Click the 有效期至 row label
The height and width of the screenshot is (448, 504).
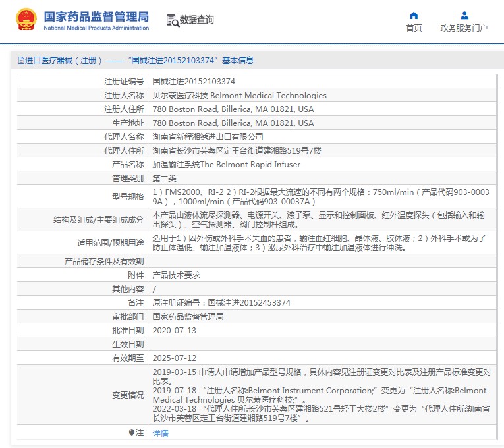(128, 358)
